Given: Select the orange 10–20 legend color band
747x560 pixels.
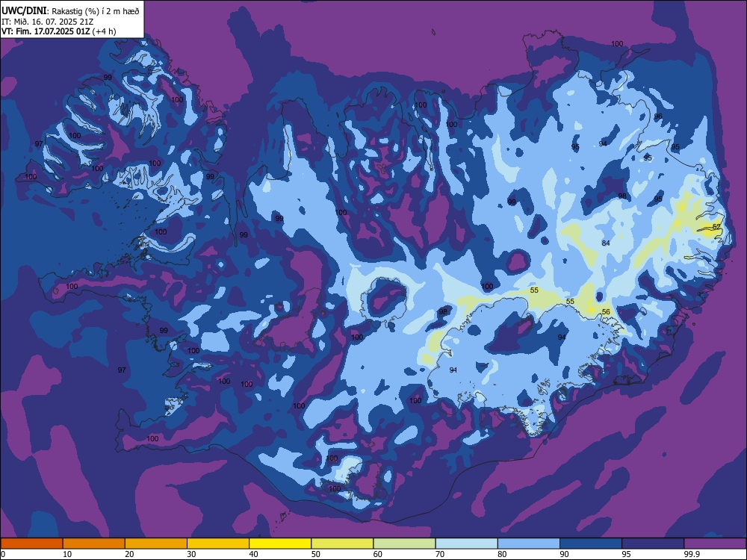Looking at the screenshot, I should coord(94,544).
